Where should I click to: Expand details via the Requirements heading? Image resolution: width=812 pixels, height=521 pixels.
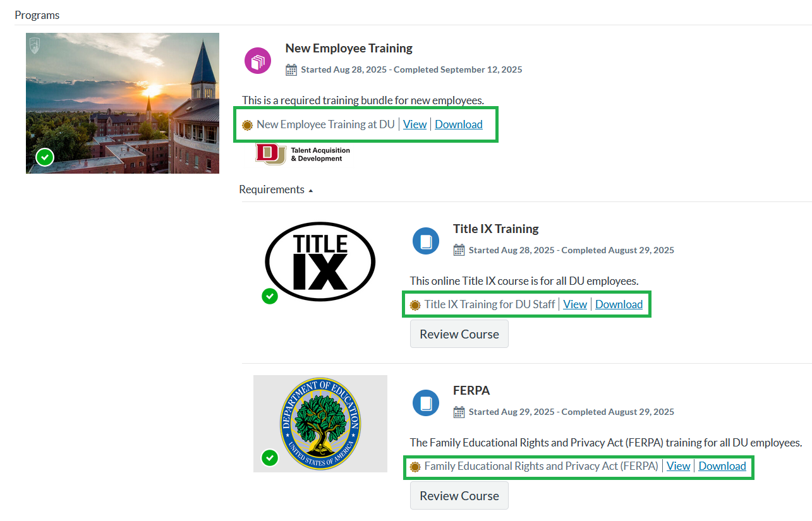[271, 189]
